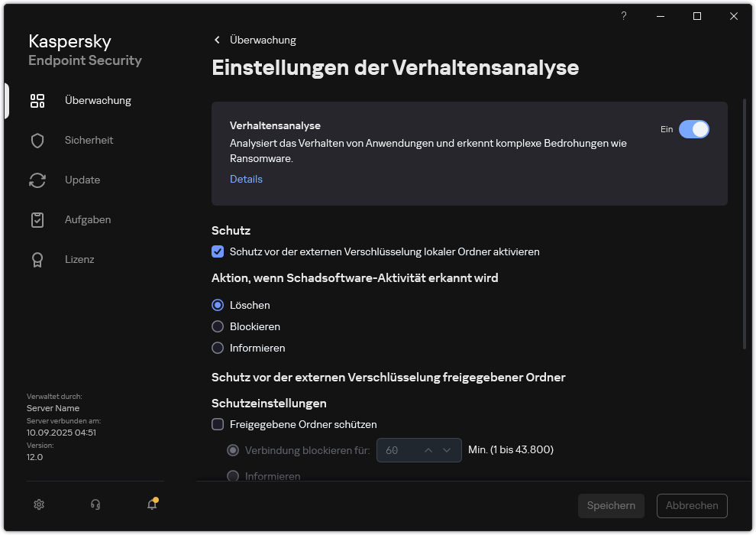This screenshot has height=535, width=756.
Task: Click the Update refresh arrows icon
Action: [37, 180]
